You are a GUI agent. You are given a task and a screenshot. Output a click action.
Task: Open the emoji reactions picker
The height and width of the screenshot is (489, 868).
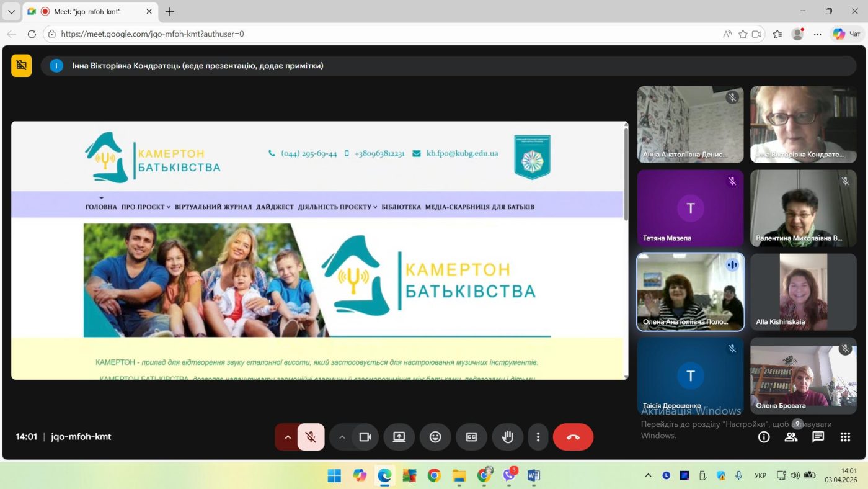pos(435,437)
